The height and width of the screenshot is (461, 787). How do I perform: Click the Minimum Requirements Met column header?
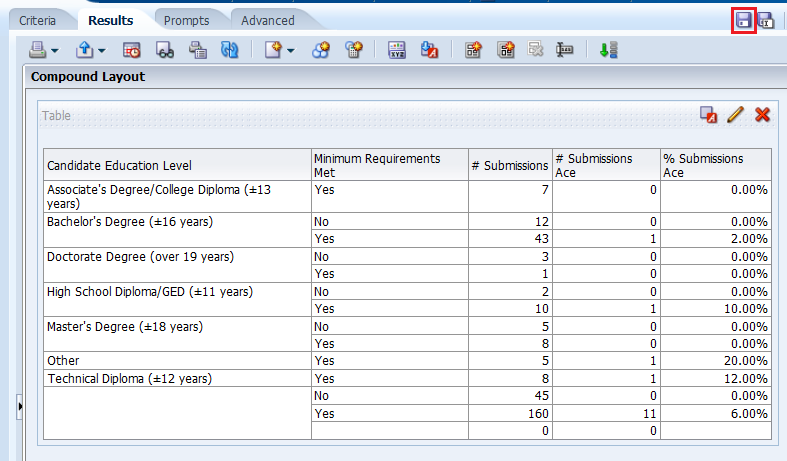tap(390, 165)
